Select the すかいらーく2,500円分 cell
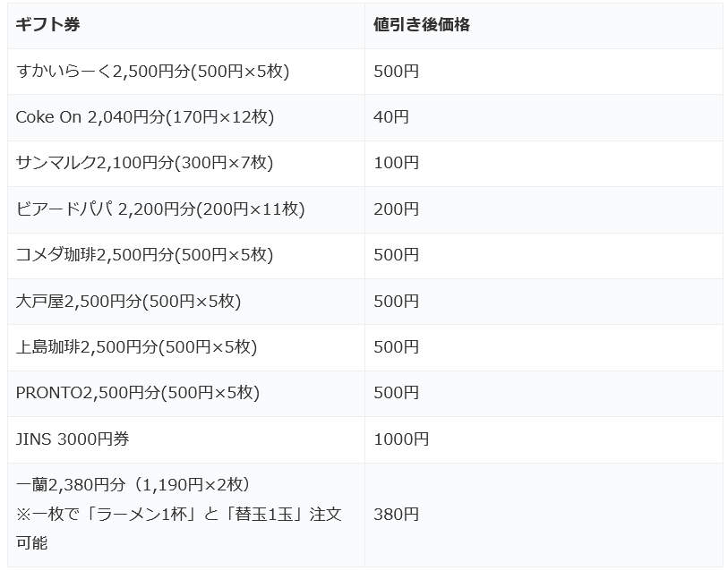The width and height of the screenshot is (728, 571). 185,72
